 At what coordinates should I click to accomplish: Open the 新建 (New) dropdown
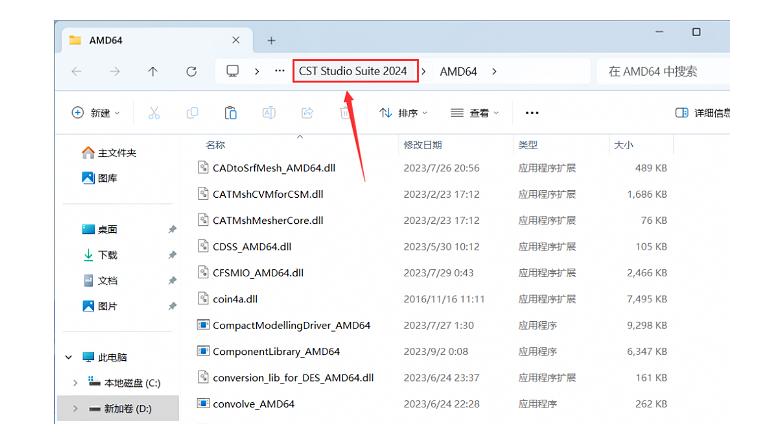(x=96, y=113)
